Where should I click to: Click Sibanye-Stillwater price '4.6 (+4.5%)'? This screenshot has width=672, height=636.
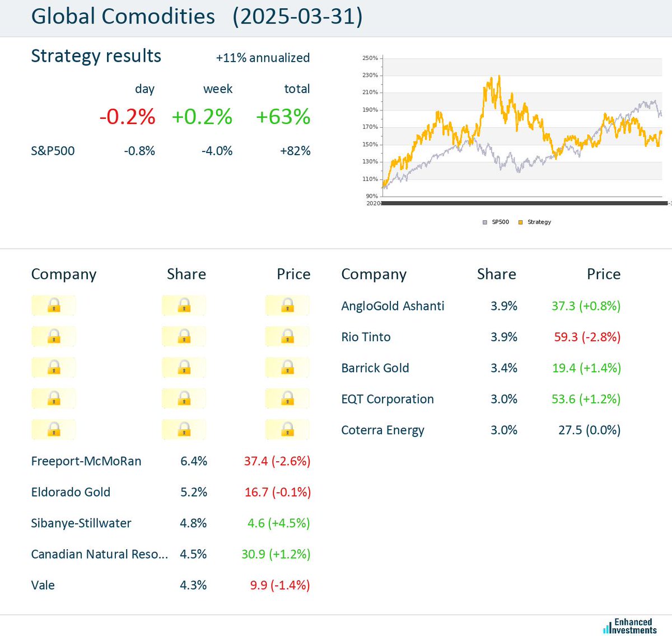coord(279,523)
